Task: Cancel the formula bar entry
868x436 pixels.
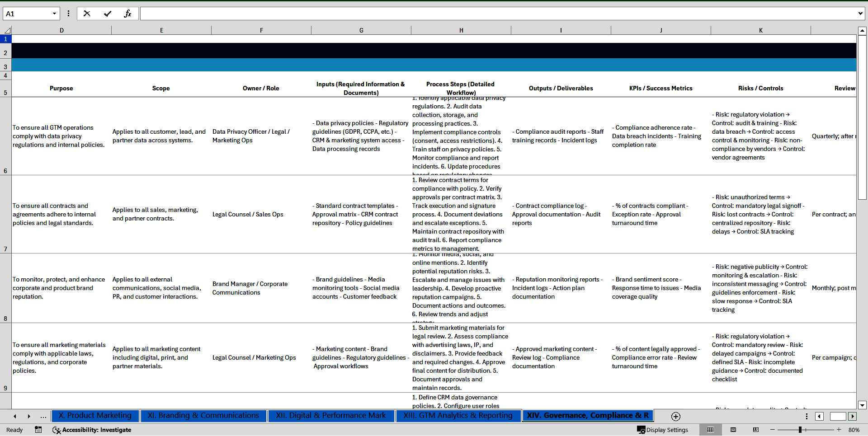Action: (87, 14)
